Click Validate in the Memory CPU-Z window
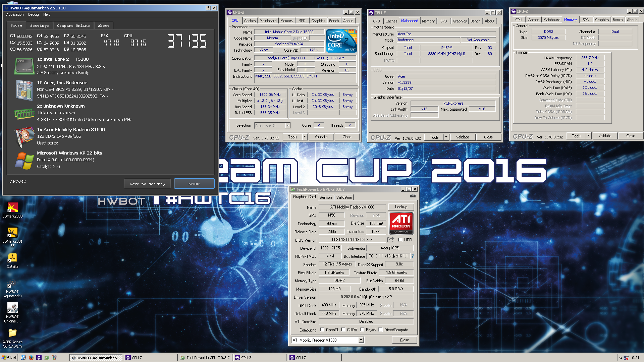Viewport: 644px width, 362px height. click(605, 136)
